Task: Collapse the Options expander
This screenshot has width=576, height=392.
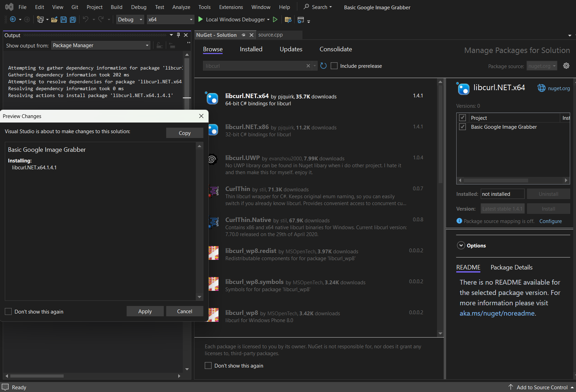Action: [461, 245]
